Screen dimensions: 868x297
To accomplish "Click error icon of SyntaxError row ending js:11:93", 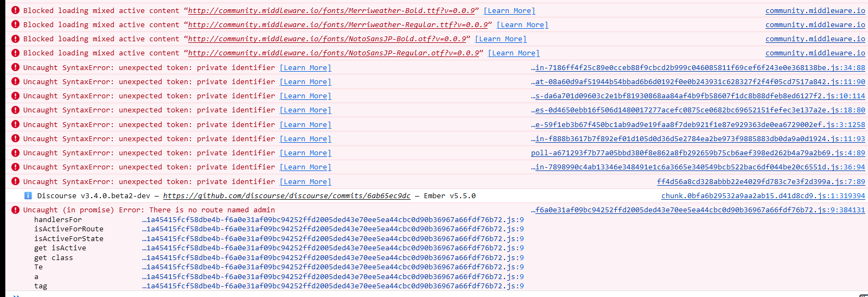I will coord(15,138).
